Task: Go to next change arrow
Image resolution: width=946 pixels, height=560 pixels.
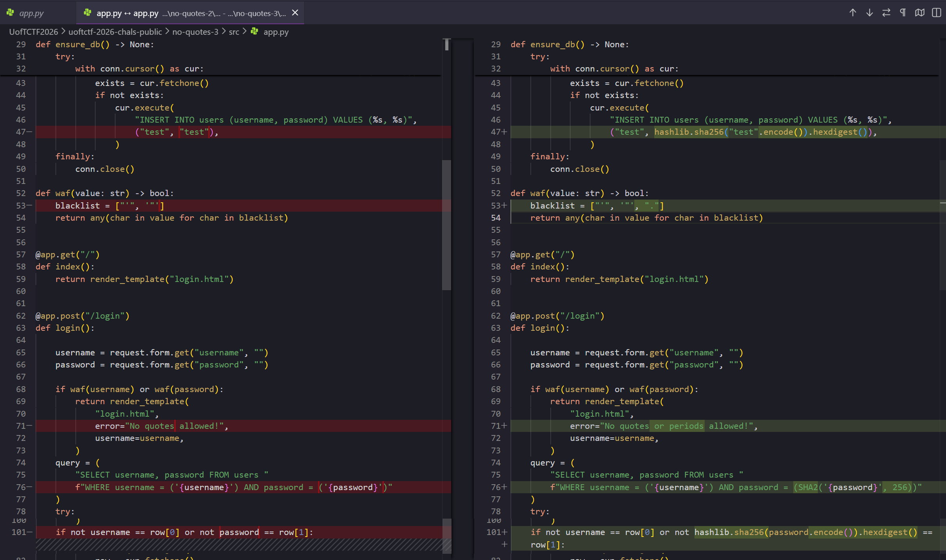Action: pos(869,12)
